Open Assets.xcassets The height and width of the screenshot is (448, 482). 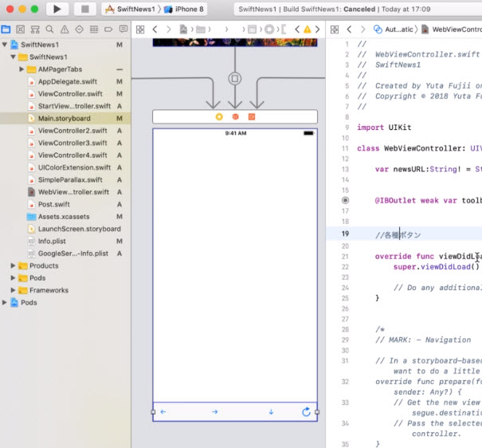click(65, 217)
